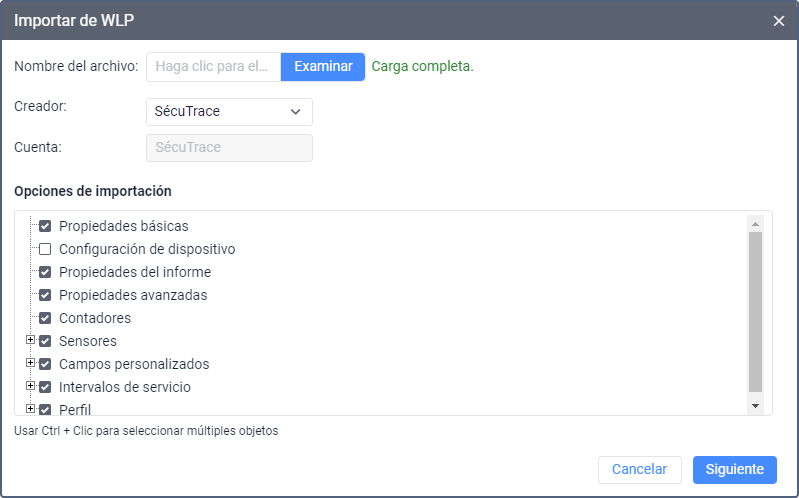The height and width of the screenshot is (498, 799).
Task: Open the Creador dropdown
Action: click(x=229, y=112)
